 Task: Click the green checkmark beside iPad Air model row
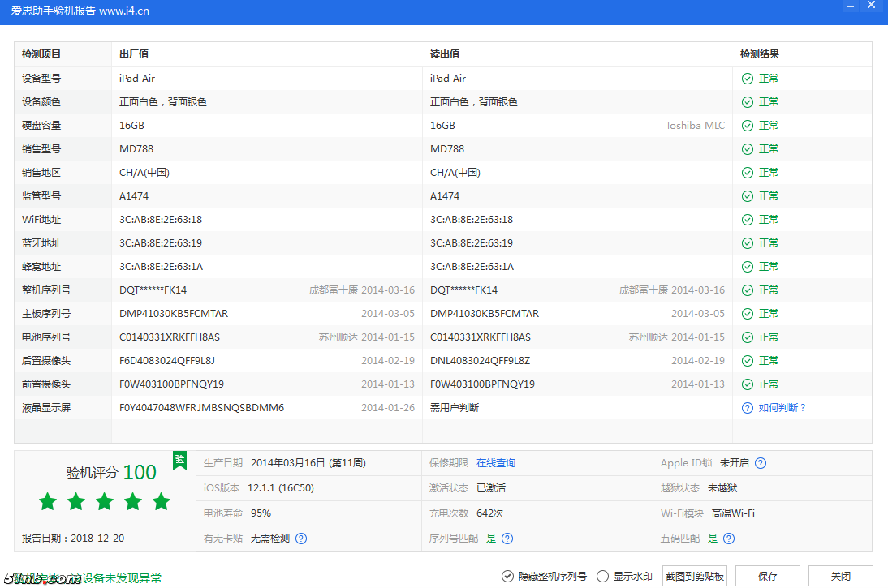coord(748,78)
